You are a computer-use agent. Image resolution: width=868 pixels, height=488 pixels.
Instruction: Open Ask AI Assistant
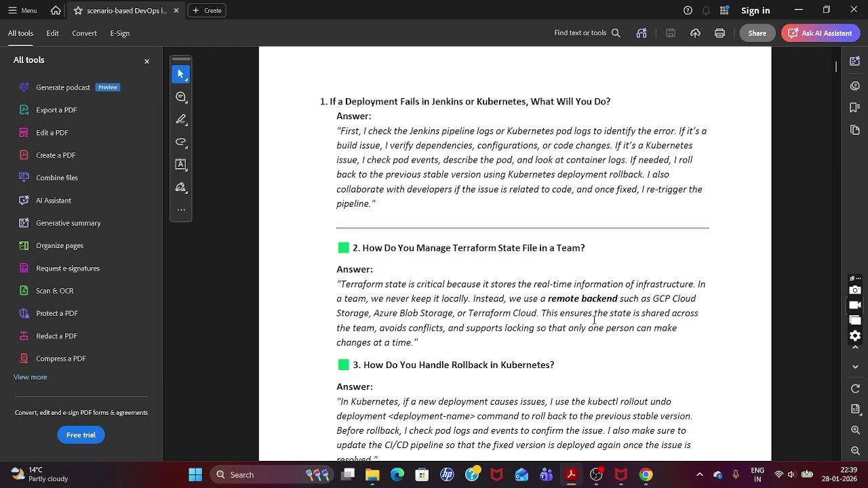[x=821, y=33]
